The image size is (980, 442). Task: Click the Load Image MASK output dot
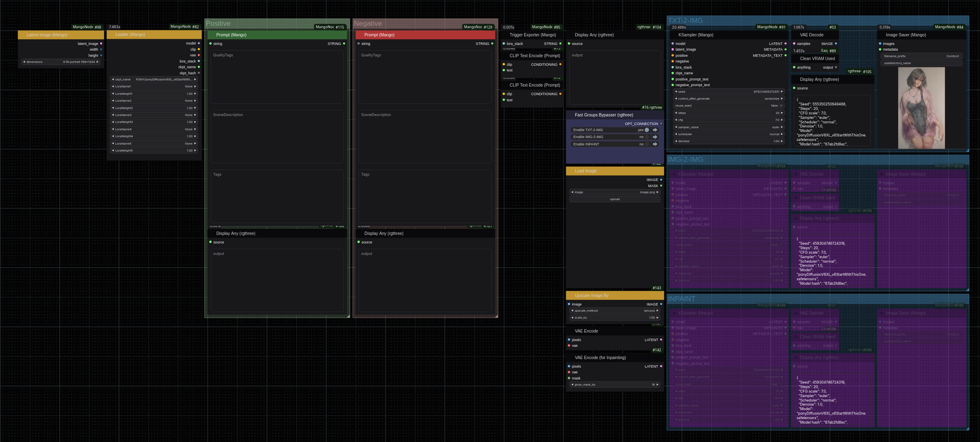tap(661, 186)
